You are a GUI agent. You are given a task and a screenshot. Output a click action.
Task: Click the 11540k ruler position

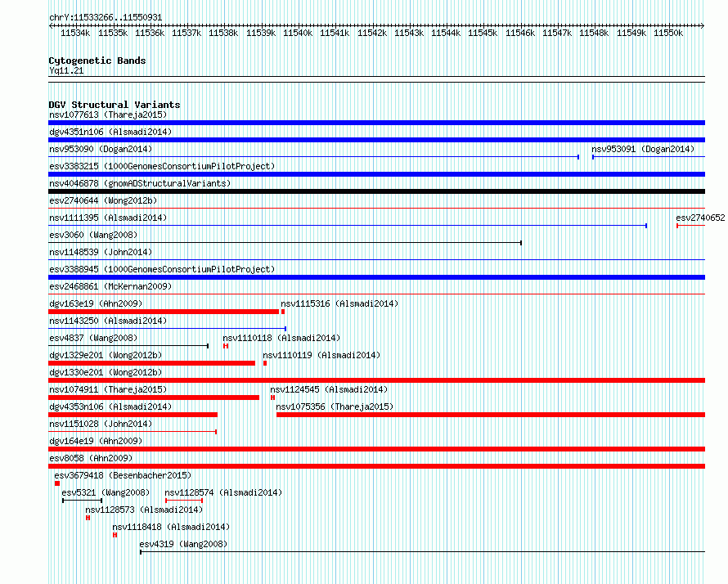click(298, 34)
